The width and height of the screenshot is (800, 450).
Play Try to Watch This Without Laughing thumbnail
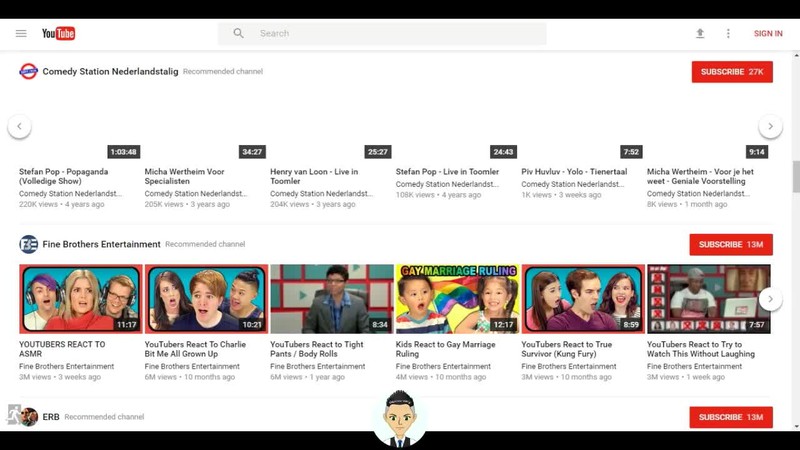point(709,299)
